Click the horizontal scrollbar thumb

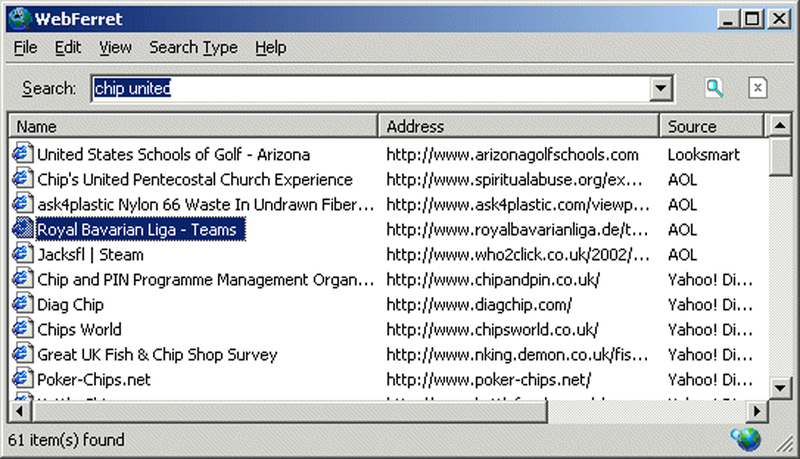coord(289,411)
